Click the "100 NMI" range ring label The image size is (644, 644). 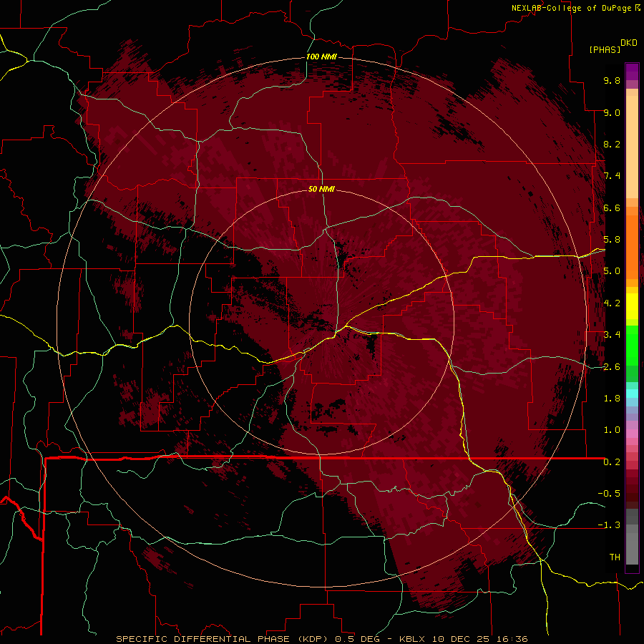[321, 57]
